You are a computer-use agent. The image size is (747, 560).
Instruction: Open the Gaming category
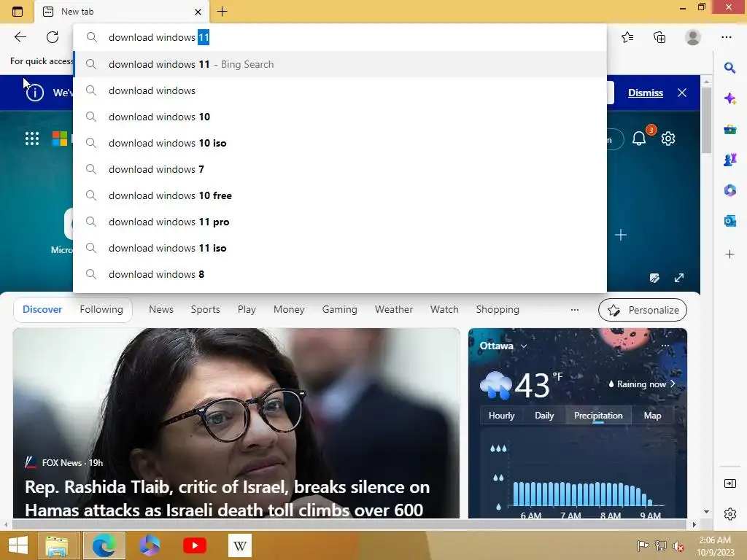pos(340,309)
